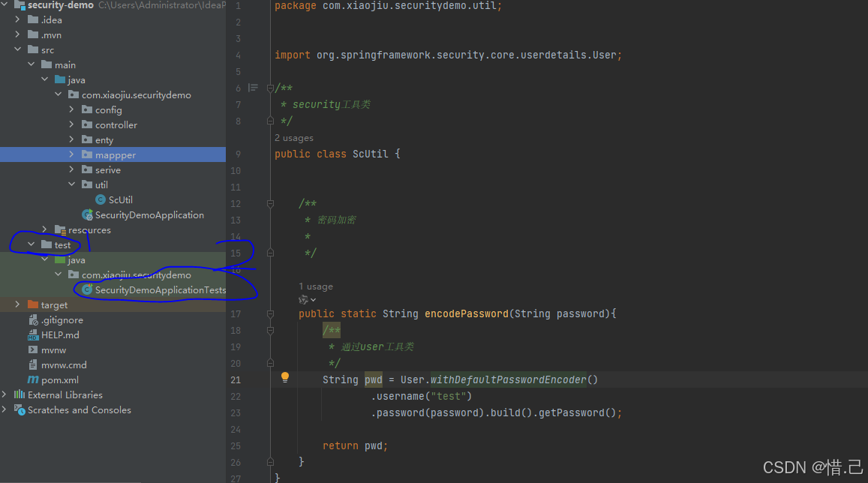Select pom.xml in the project tree
This screenshot has height=483, width=868.
coord(60,380)
